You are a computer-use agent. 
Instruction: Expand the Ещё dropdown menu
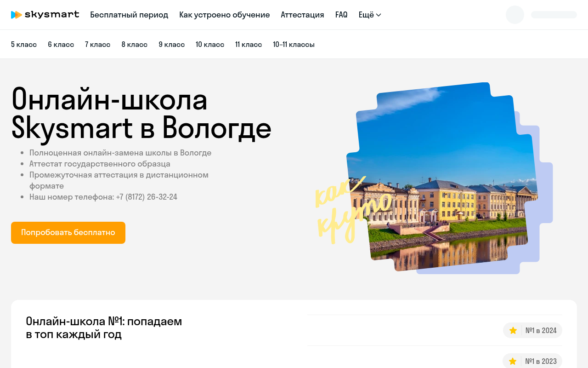point(370,15)
